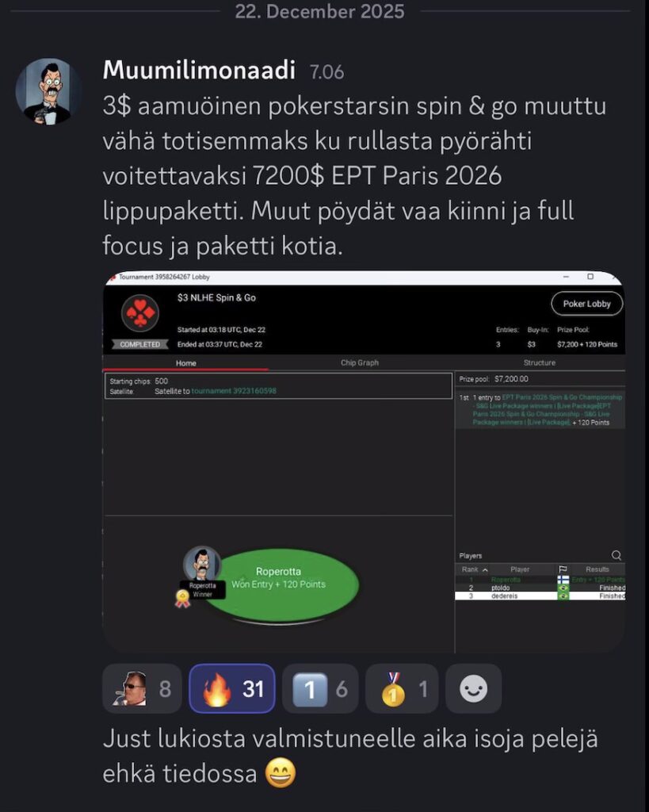
Task: Sort players by Rank column arrow
Action: pyautogui.click(x=485, y=569)
